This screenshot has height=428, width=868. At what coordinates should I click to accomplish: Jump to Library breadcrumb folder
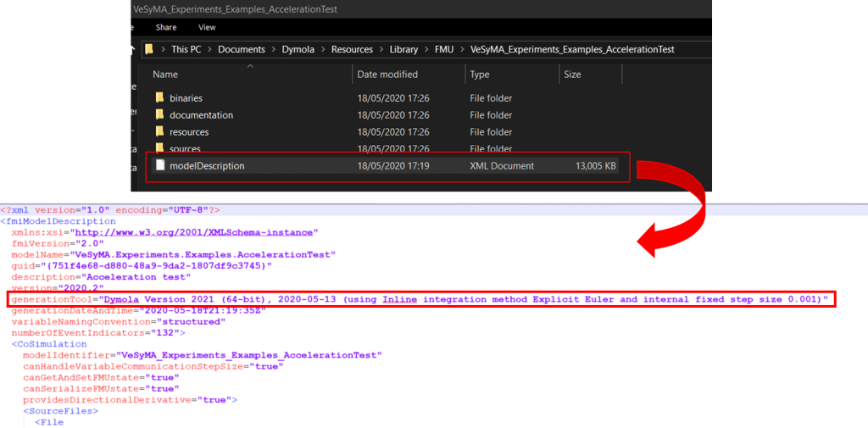(403, 49)
